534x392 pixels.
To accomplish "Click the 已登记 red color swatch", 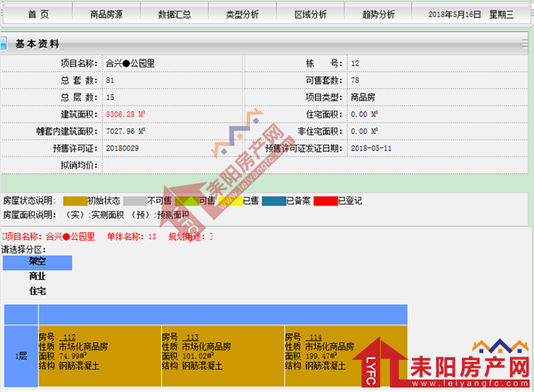I will pyautogui.click(x=326, y=201).
